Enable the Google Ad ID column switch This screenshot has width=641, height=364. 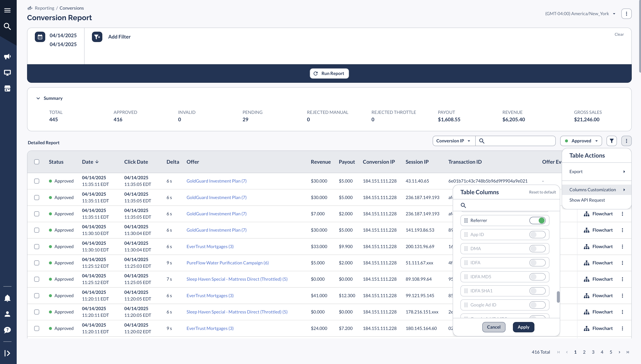[x=537, y=305]
